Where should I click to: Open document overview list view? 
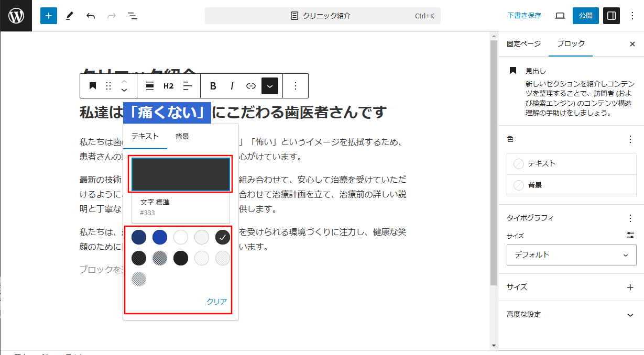pos(133,16)
